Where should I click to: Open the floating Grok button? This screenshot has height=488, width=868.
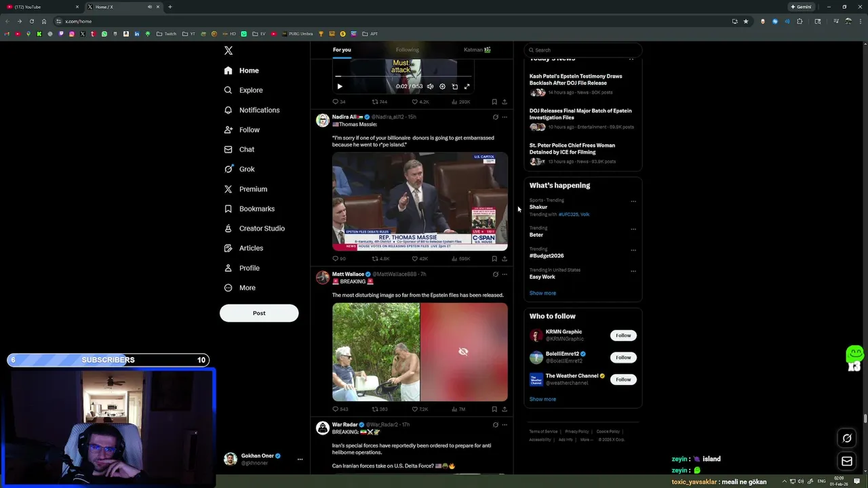pos(847,439)
